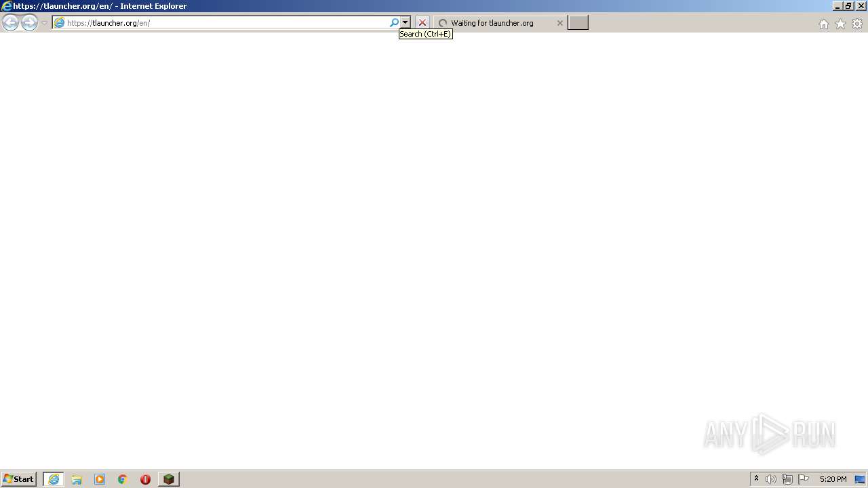Go to the Home page icon

pos(823,24)
